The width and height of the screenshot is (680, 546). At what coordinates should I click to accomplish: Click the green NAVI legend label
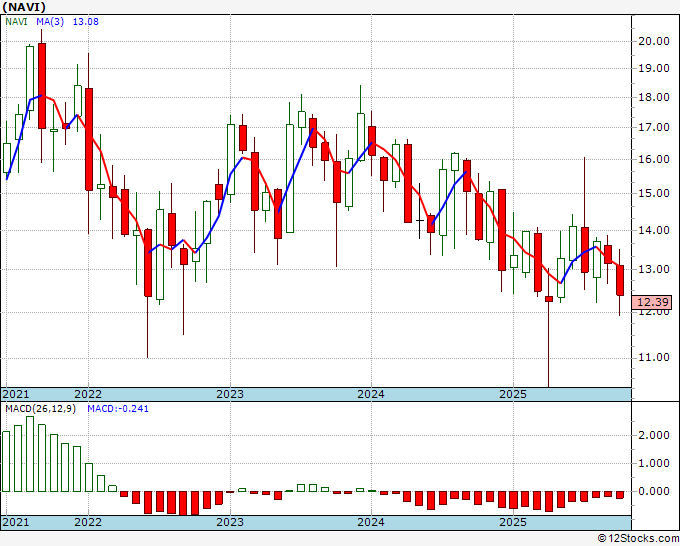point(16,21)
